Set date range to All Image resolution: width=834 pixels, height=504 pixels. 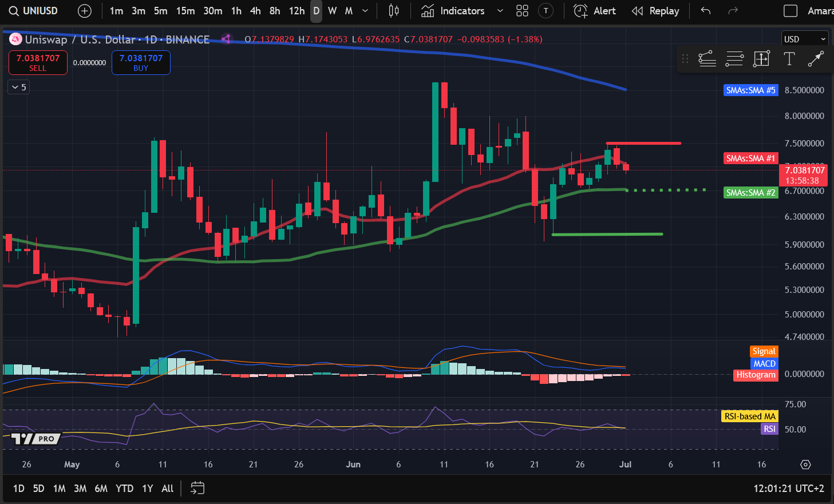167,489
